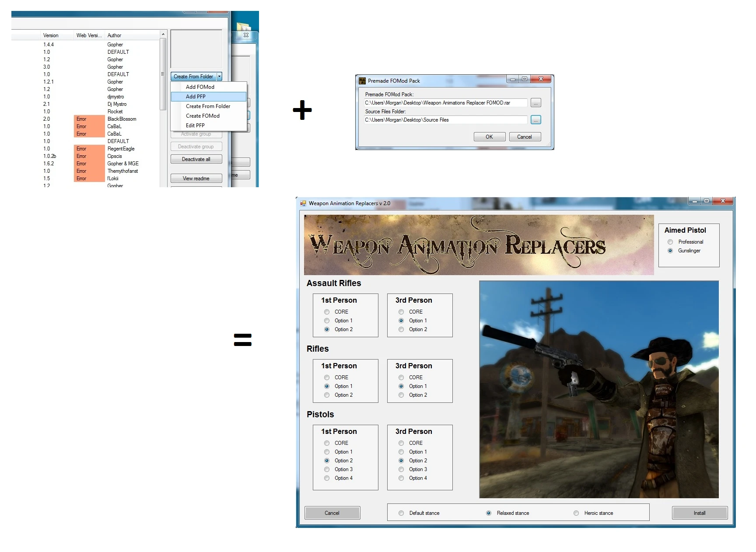The height and width of the screenshot is (552, 756).
Task: Click the Web Versi... column header
Action: [89, 35]
